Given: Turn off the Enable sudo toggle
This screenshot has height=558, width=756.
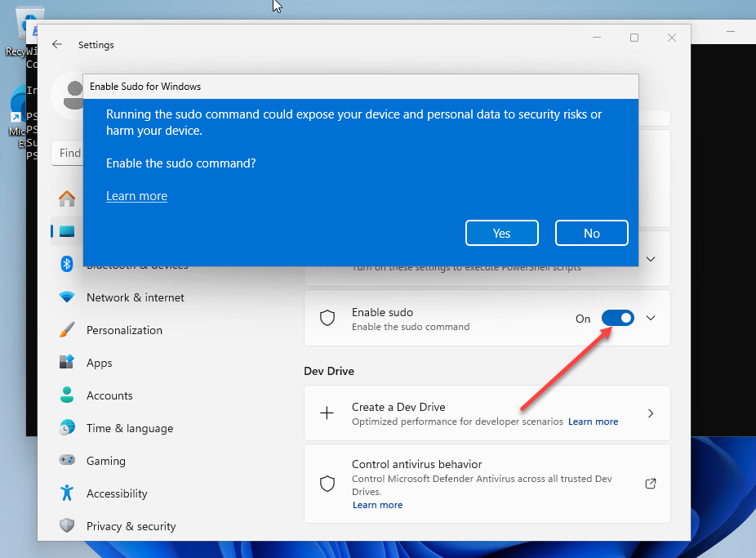Looking at the screenshot, I should click(x=617, y=318).
